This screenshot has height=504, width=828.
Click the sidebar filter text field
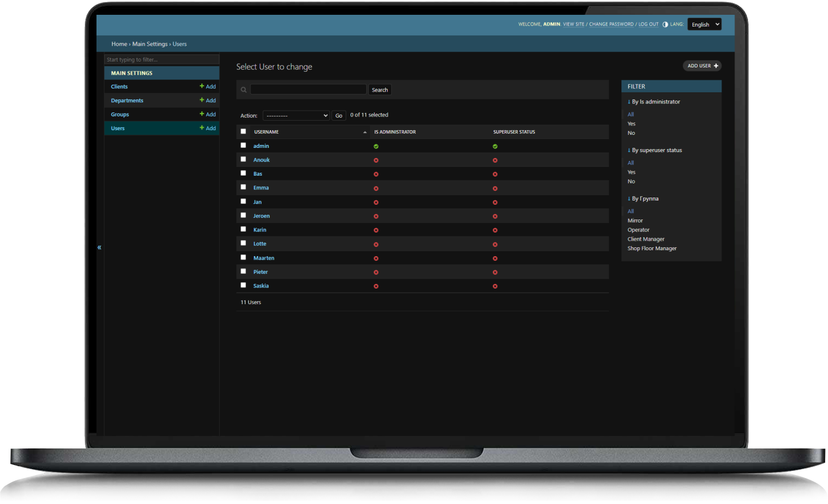pos(162,60)
